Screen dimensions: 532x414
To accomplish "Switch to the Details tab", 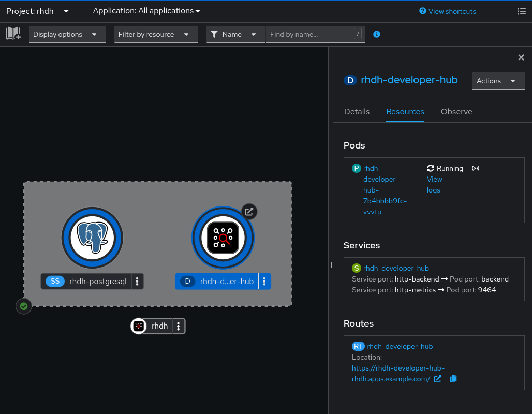I will 357,112.
